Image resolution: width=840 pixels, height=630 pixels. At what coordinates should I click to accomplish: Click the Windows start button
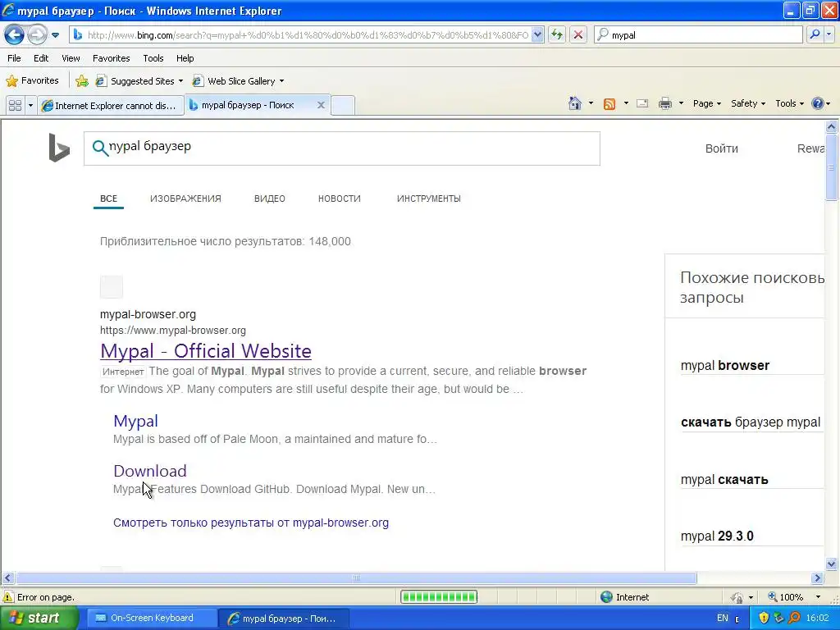point(39,619)
